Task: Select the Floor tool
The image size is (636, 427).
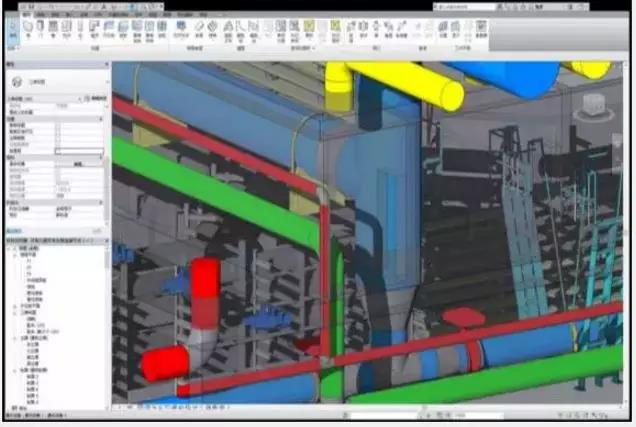Action: (x=123, y=30)
